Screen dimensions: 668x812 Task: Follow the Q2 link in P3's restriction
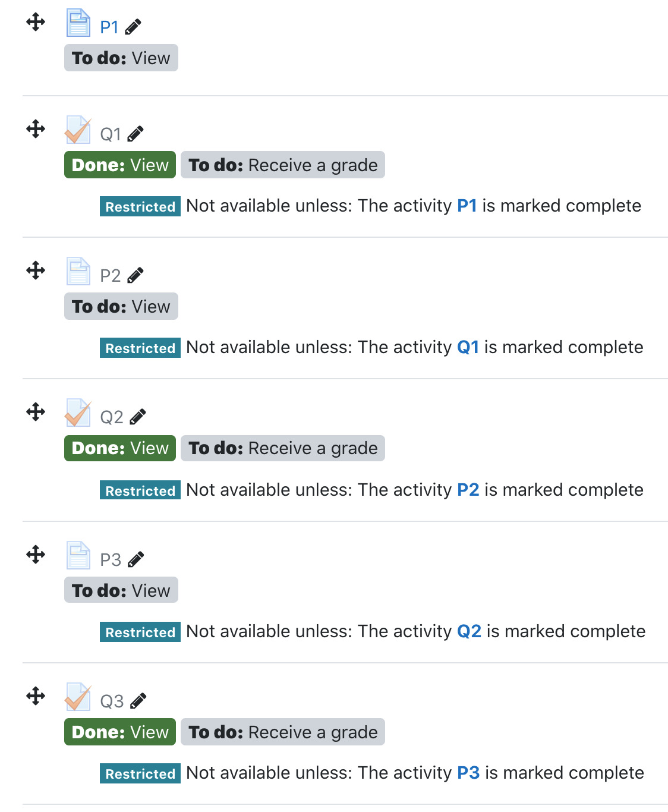coord(470,631)
